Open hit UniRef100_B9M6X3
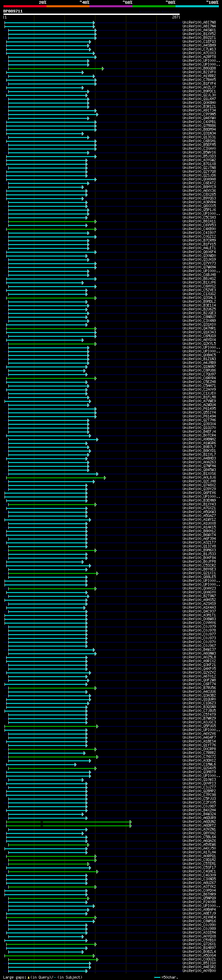The height and width of the screenshot is (980, 222). pos(199,550)
